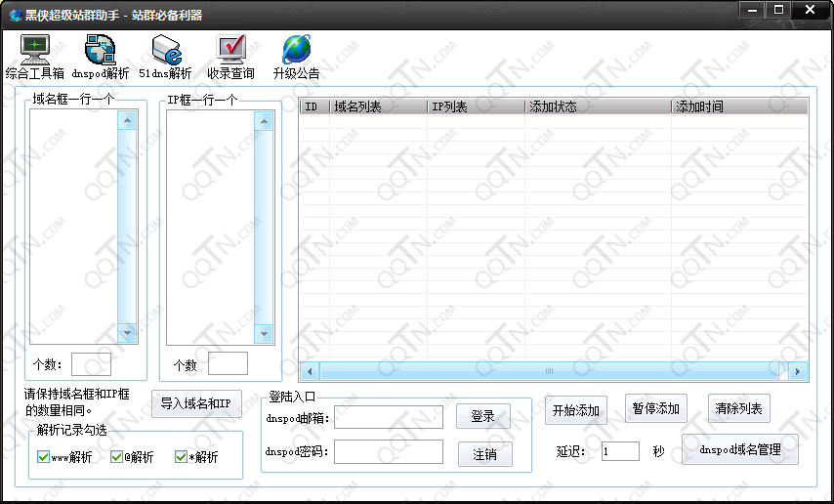Sort by 域名列表 column header
Screen dimensions: 834x504
point(378,106)
